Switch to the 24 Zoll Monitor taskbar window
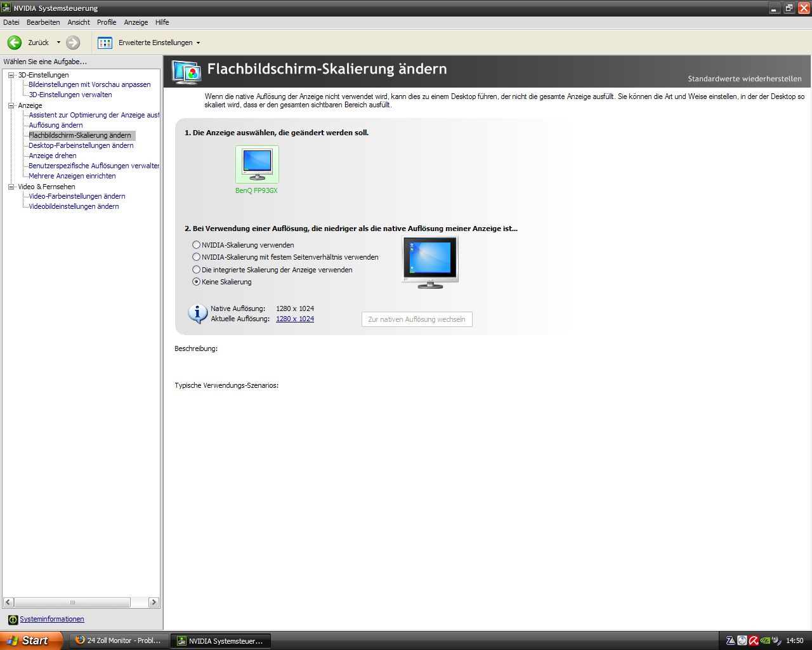Viewport: 812px width, 650px height. click(x=119, y=640)
